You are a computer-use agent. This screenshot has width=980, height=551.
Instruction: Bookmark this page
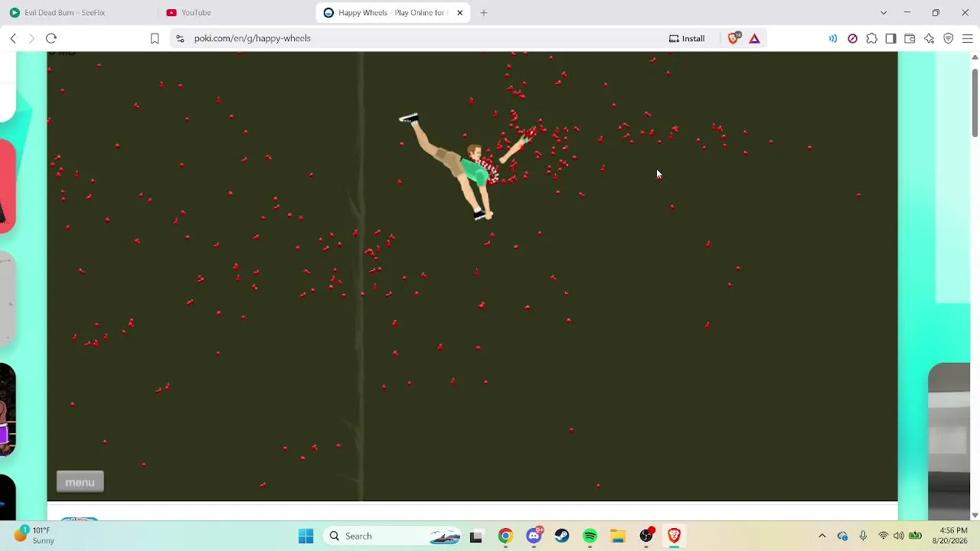click(x=155, y=38)
